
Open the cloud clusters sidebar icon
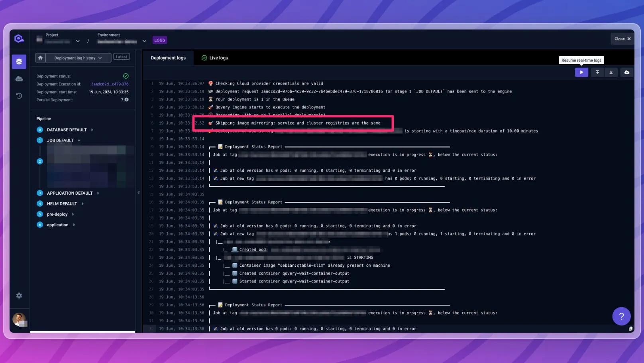[19, 79]
